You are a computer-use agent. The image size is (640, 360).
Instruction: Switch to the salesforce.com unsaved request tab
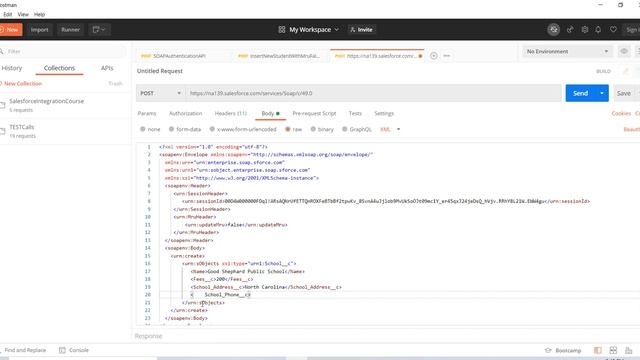(377, 56)
